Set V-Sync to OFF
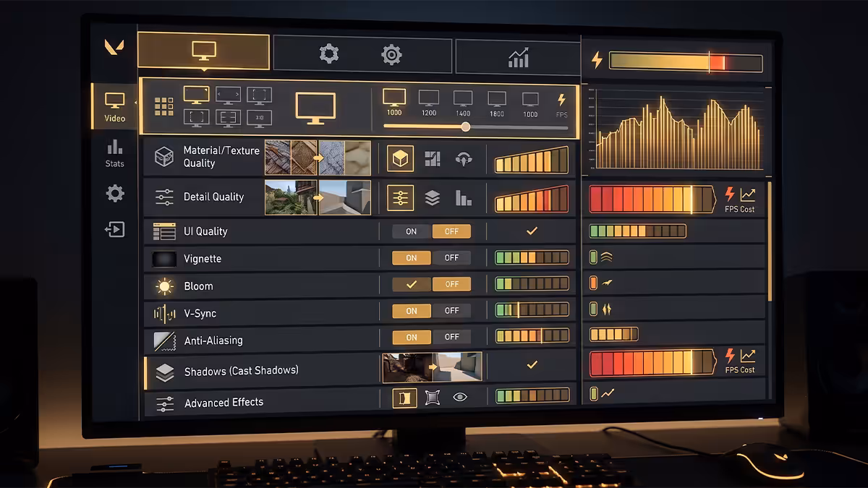The height and width of the screenshot is (488, 868). (x=451, y=311)
